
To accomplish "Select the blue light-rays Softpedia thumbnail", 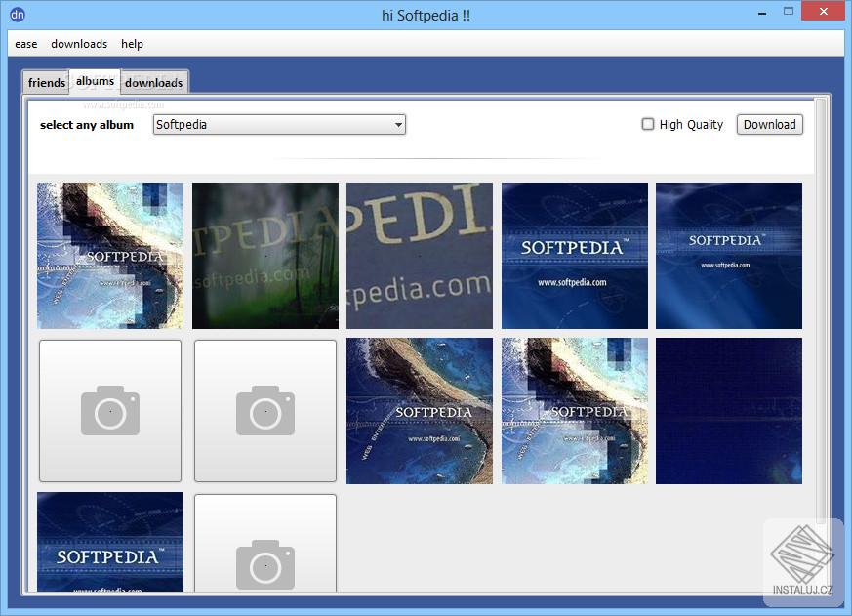I will pos(729,256).
